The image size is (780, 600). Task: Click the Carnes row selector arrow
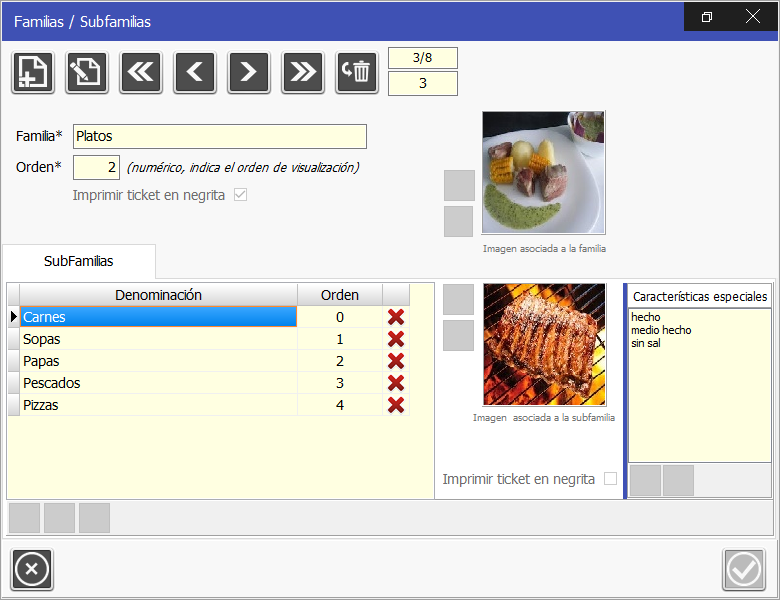tap(13, 317)
